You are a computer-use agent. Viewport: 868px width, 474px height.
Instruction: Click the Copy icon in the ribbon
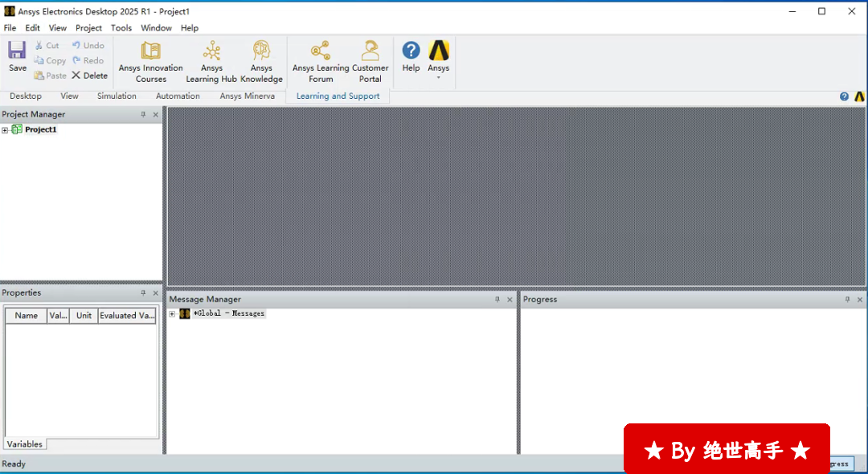click(x=39, y=60)
